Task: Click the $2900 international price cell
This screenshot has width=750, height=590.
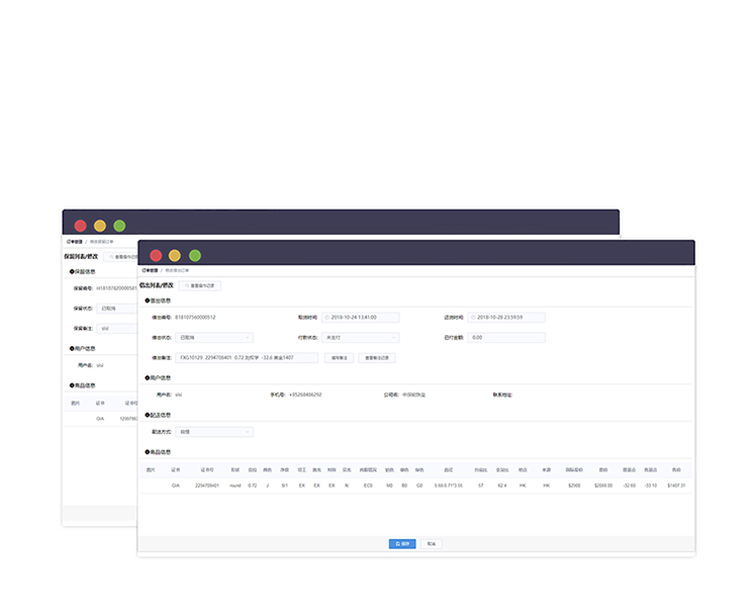Action: [574, 486]
